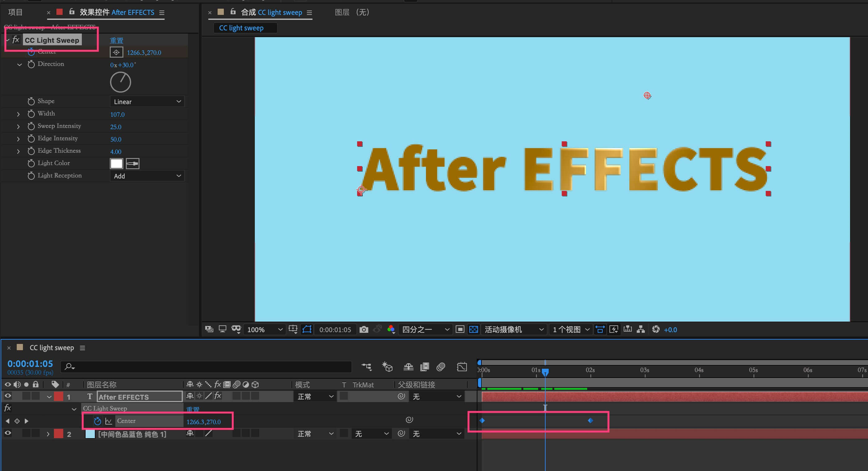Screen dimensions: 868x471
Task: Click the Center point picker crosshair button
Action: [116, 53]
